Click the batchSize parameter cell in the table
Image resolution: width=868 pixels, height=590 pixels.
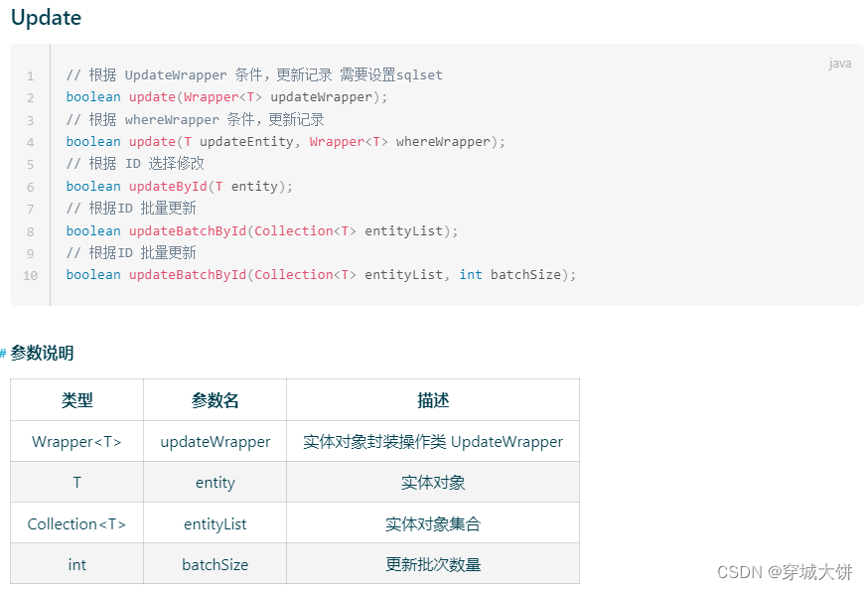click(x=215, y=564)
